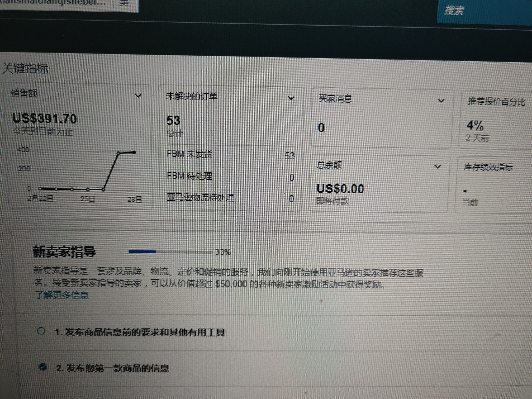Click the 33% progress percentage
This screenshot has width=532, height=399.
click(223, 252)
